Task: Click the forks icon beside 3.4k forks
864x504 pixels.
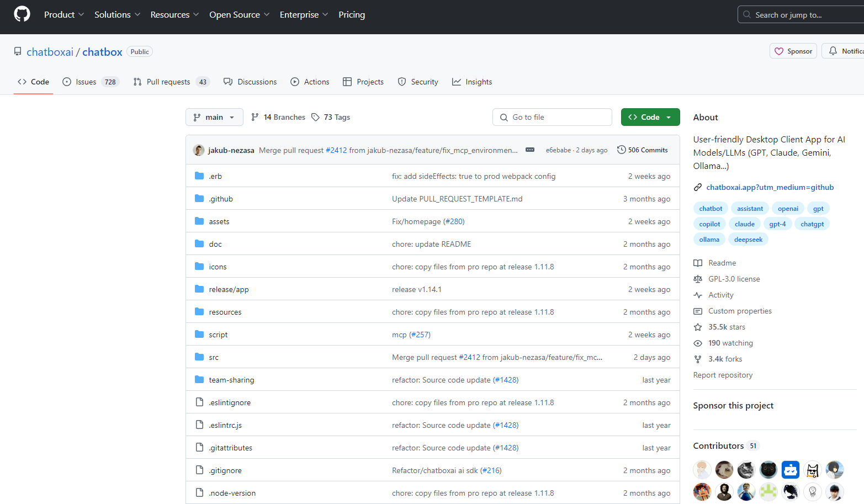Action: pos(698,359)
